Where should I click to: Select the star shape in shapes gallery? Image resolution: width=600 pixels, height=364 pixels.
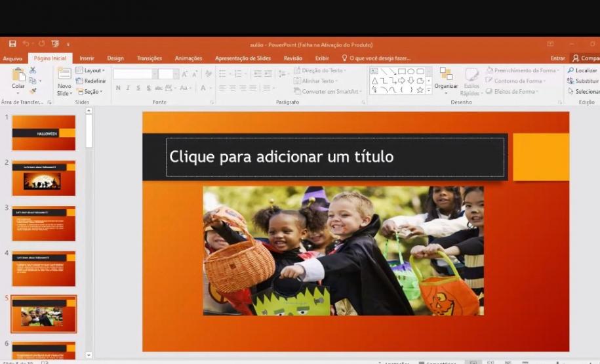click(x=420, y=90)
